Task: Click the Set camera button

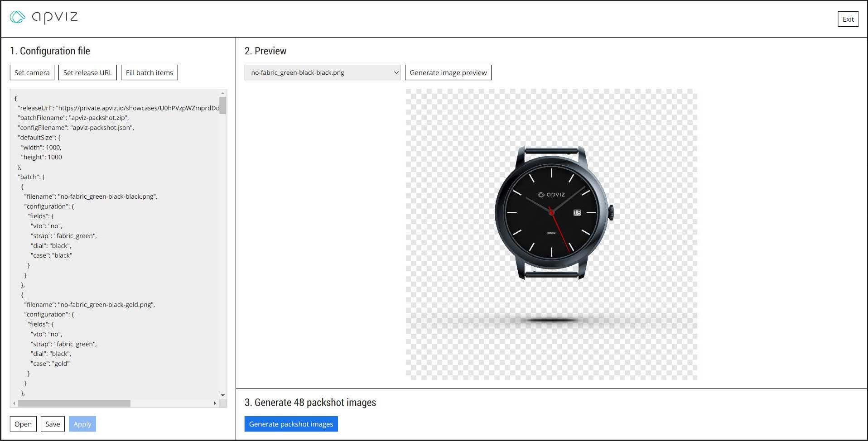Action: 31,72
